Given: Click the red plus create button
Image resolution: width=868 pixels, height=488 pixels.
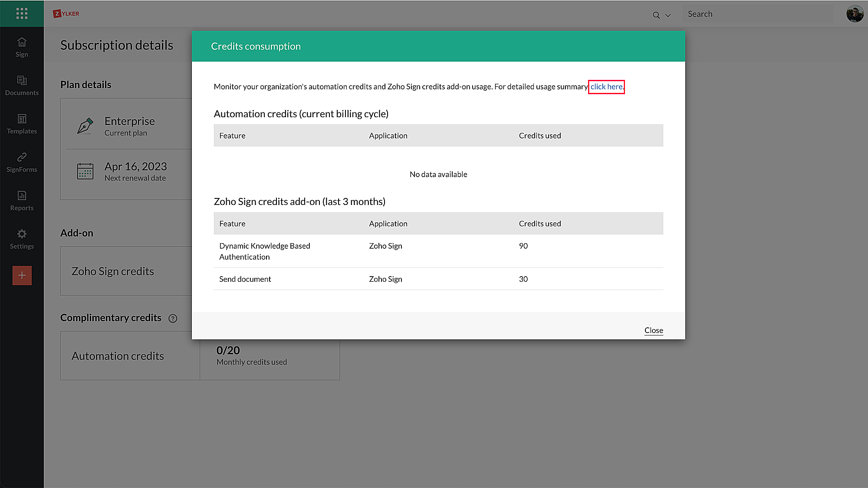Looking at the screenshot, I should coord(22,275).
